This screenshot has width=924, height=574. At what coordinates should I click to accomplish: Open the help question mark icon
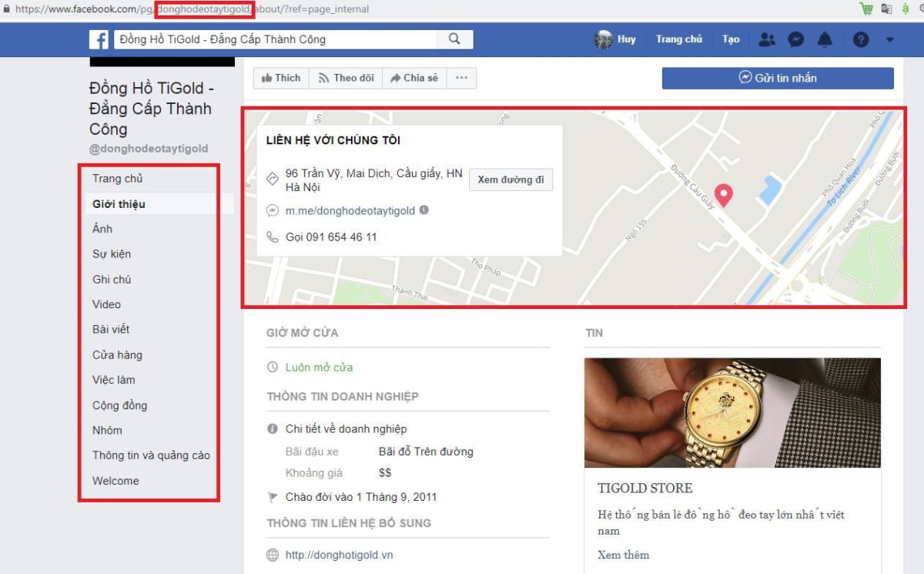[861, 39]
